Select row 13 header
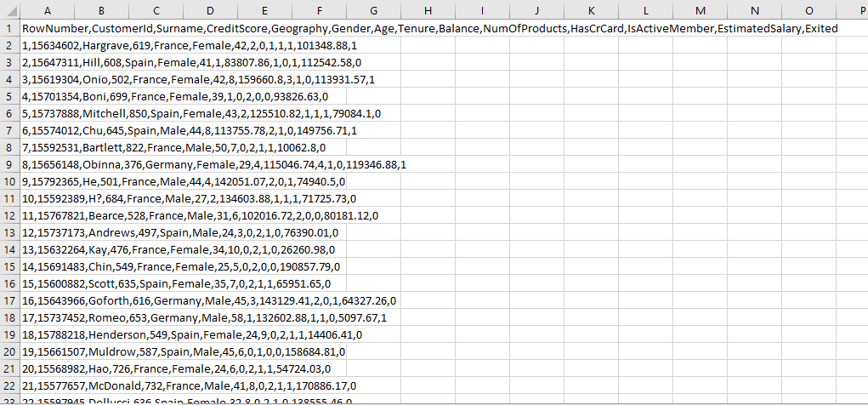The image size is (868, 405). (x=10, y=232)
